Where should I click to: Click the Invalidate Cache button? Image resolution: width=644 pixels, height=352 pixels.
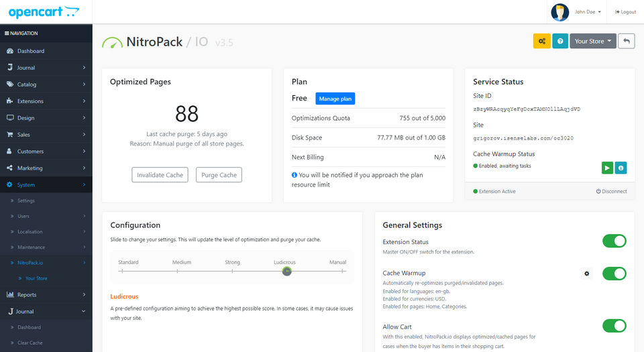[160, 175]
